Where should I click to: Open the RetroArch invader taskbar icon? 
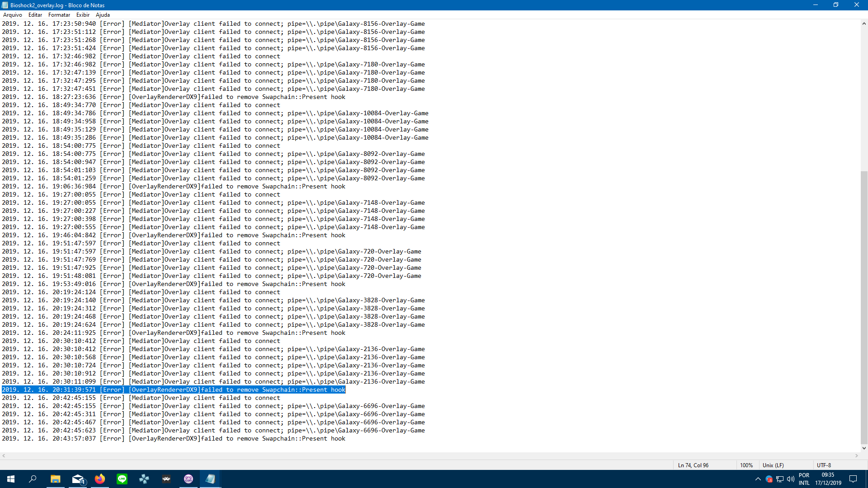pyautogui.click(x=166, y=479)
